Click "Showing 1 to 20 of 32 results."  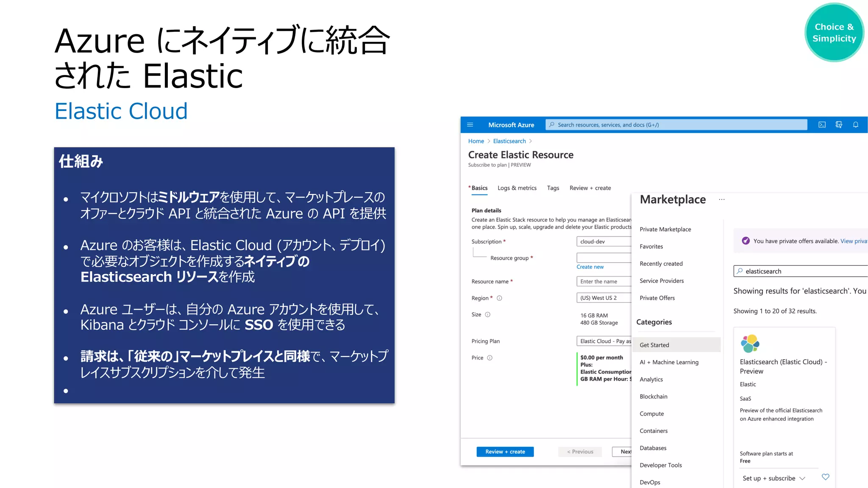[x=775, y=311]
